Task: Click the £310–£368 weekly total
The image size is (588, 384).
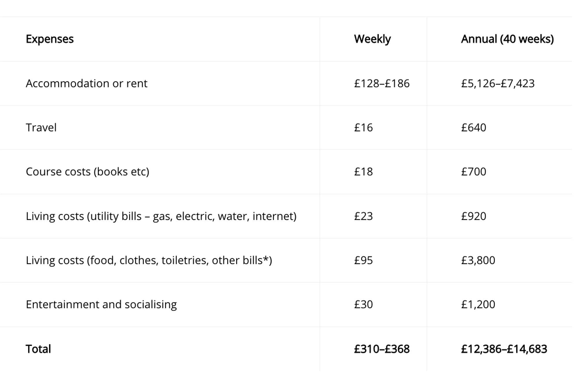Action: click(382, 349)
